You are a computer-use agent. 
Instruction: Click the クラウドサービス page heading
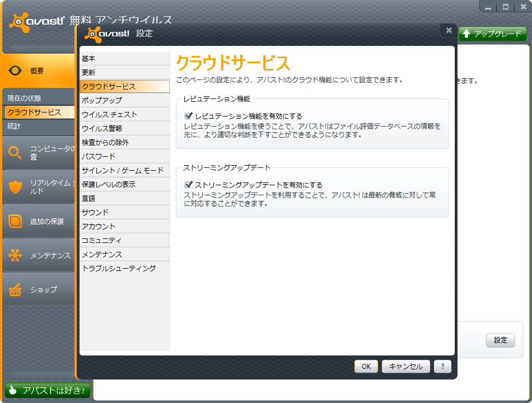233,63
